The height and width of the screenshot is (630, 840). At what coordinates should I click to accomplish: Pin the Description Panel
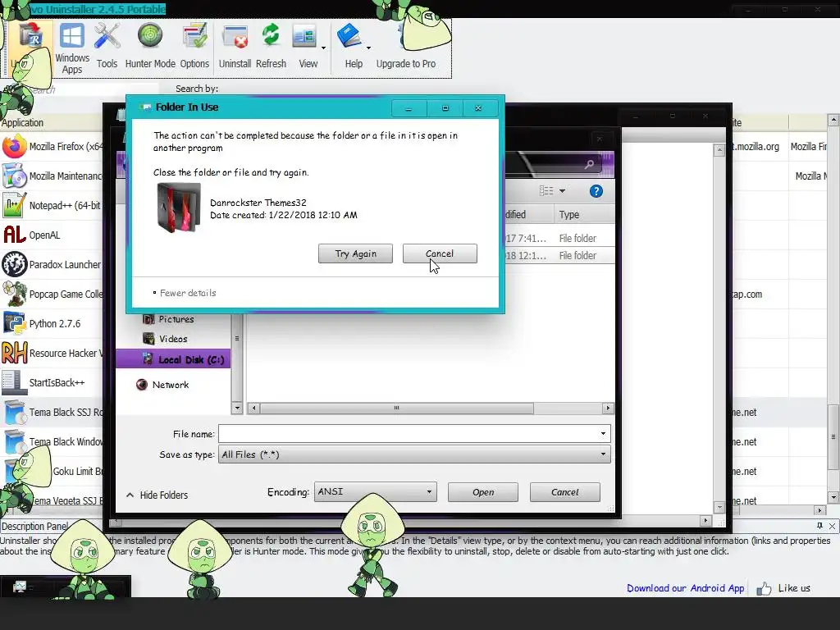[819, 526]
